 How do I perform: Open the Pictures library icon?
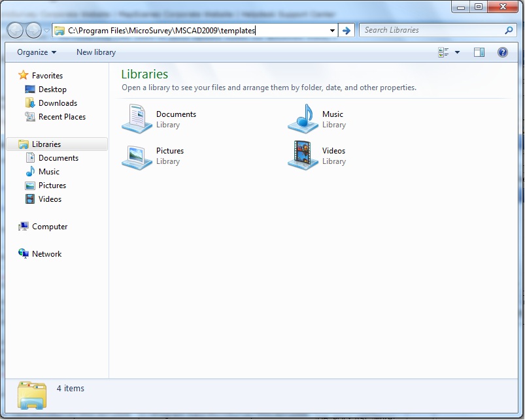click(137, 156)
